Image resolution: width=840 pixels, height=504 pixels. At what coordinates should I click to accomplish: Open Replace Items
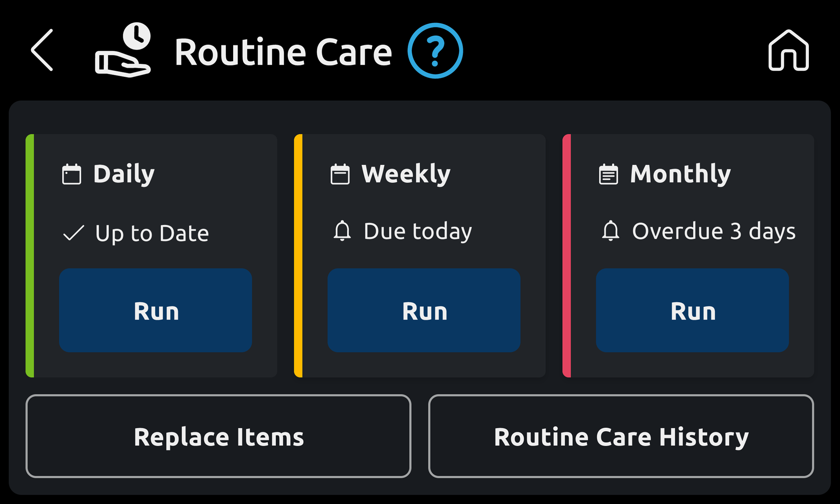(x=219, y=437)
